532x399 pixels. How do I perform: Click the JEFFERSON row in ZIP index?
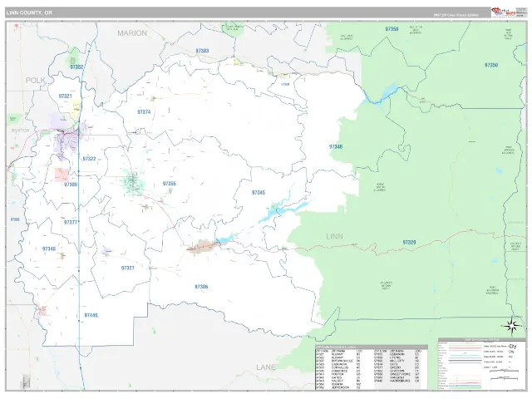tap(338, 387)
